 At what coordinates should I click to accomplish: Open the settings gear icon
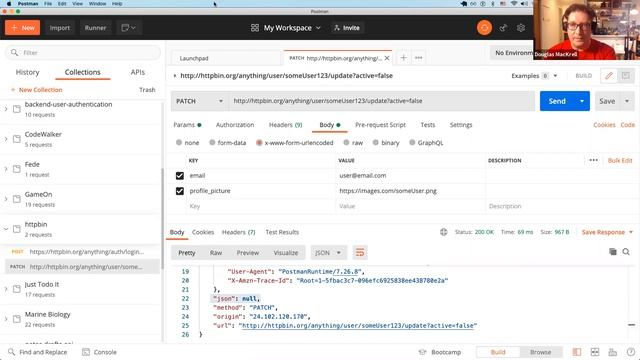pyautogui.click(x=521, y=28)
